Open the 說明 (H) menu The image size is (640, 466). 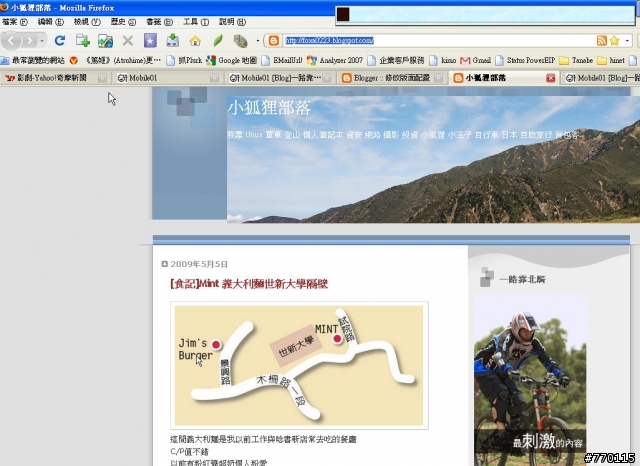pyautogui.click(x=232, y=22)
